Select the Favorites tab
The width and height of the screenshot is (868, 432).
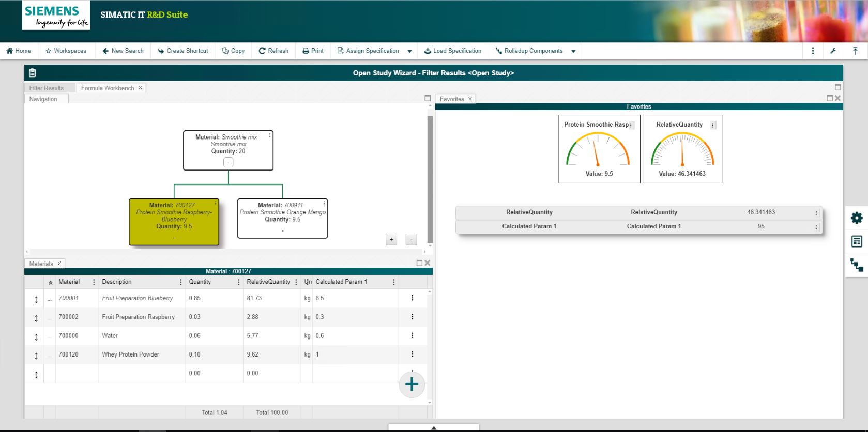452,99
